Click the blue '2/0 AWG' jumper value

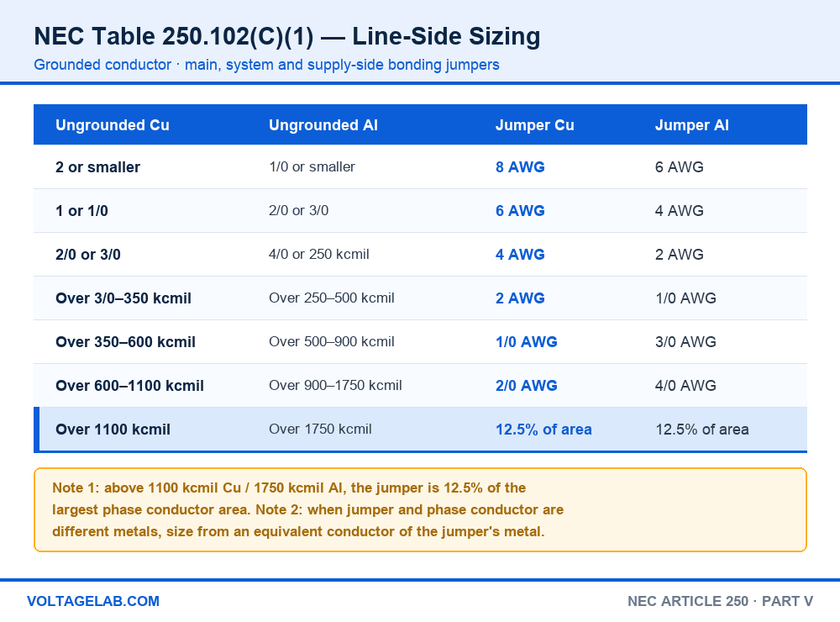(527, 386)
